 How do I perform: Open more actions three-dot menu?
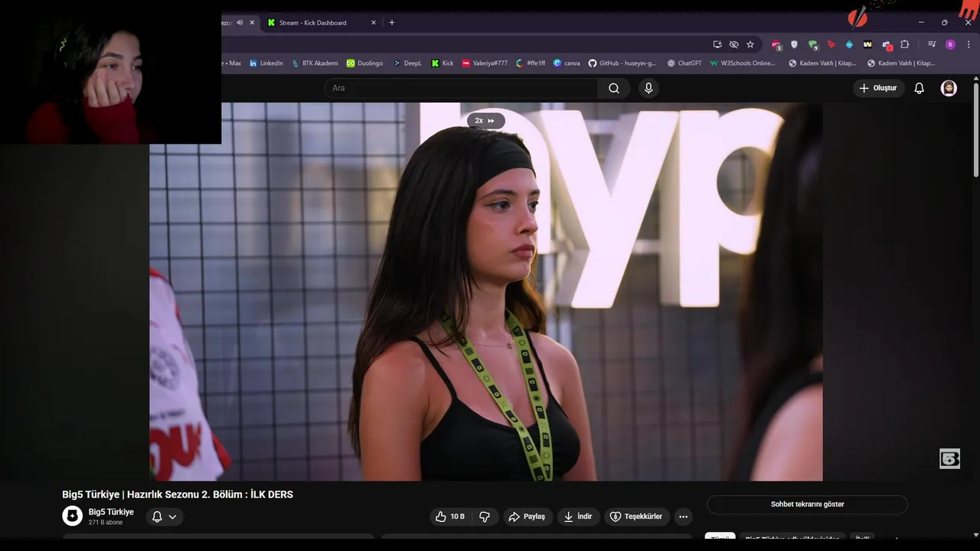pyautogui.click(x=683, y=517)
